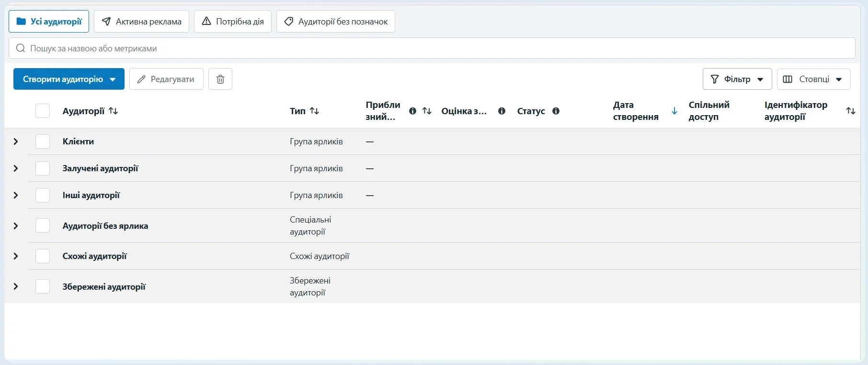
Task: Expand the Залучені аудиторії group
Action: [16, 168]
